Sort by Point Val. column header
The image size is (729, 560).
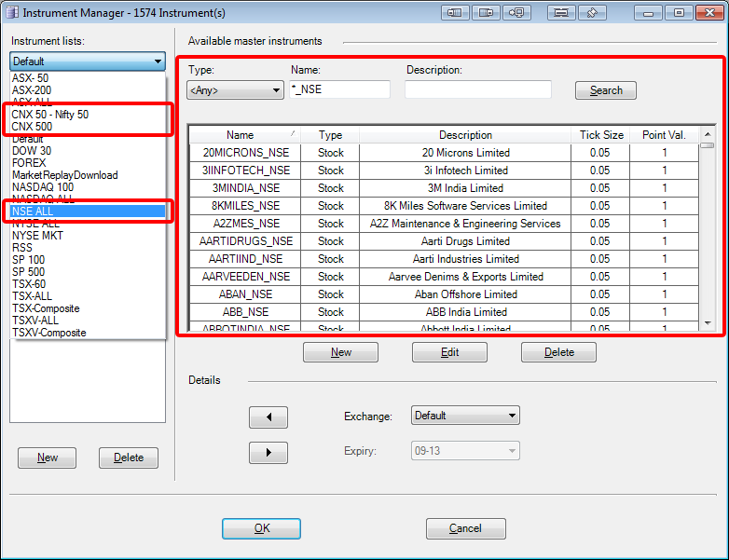pos(665,135)
